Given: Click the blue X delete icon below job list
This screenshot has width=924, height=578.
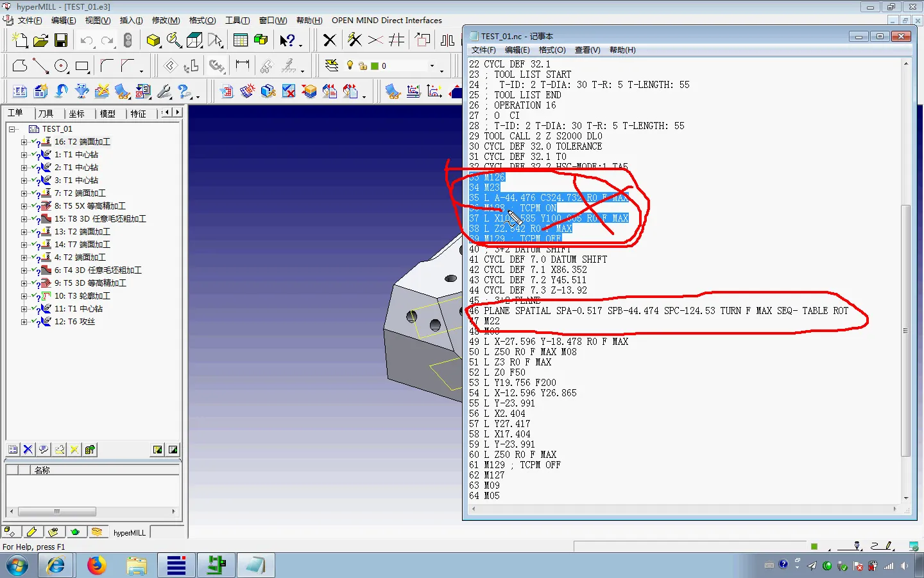Looking at the screenshot, I should coord(28,450).
